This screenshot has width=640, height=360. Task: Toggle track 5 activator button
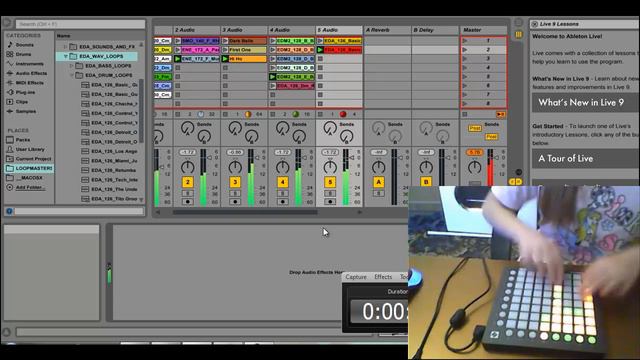(330, 182)
